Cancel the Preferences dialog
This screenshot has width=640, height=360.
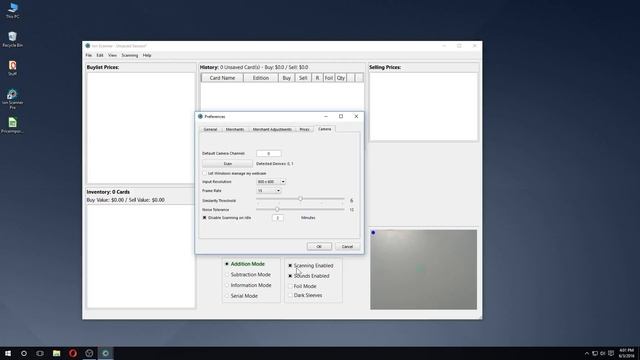(x=347, y=247)
